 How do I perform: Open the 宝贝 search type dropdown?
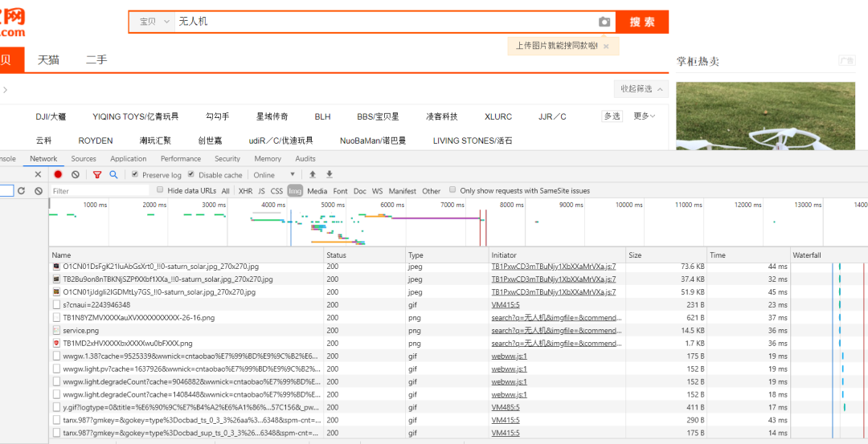coord(153,22)
